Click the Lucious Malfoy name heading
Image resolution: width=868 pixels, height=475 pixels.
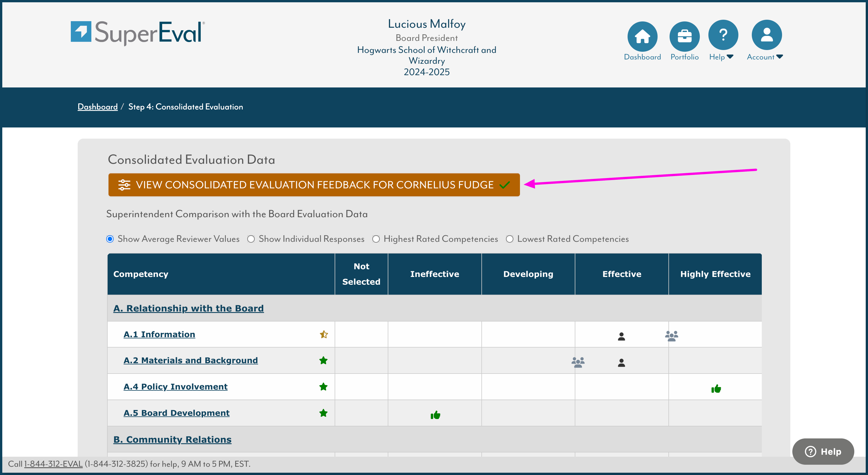tap(427, 24)
